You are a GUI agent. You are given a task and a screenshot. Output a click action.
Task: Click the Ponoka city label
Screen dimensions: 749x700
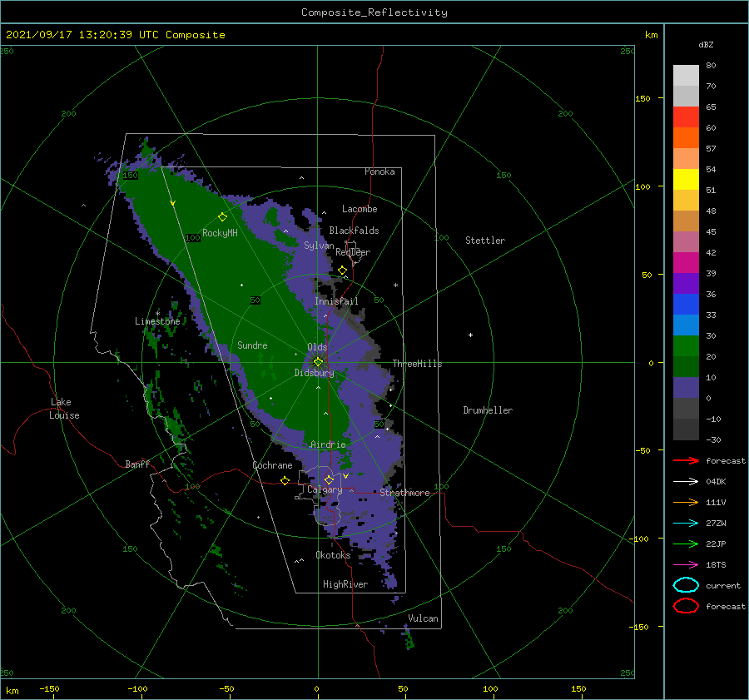pos(379,171)
